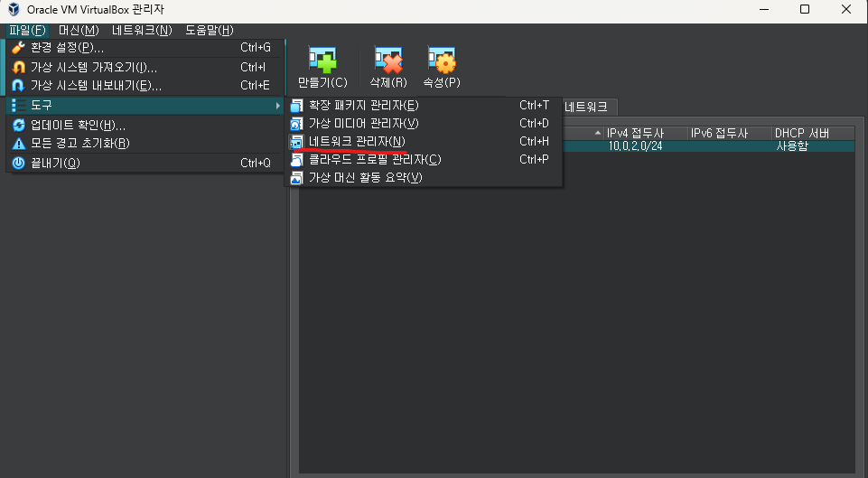The width and height of the screenshot is (868, 478).
Task: Choose 환경 설정(P)... menu entry
Action: point(145,48)
